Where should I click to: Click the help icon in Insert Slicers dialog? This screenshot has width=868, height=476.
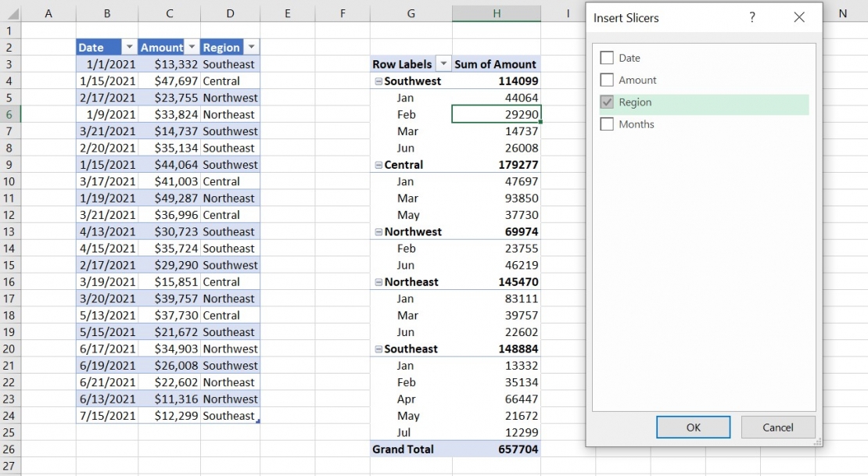click(751, 16)
